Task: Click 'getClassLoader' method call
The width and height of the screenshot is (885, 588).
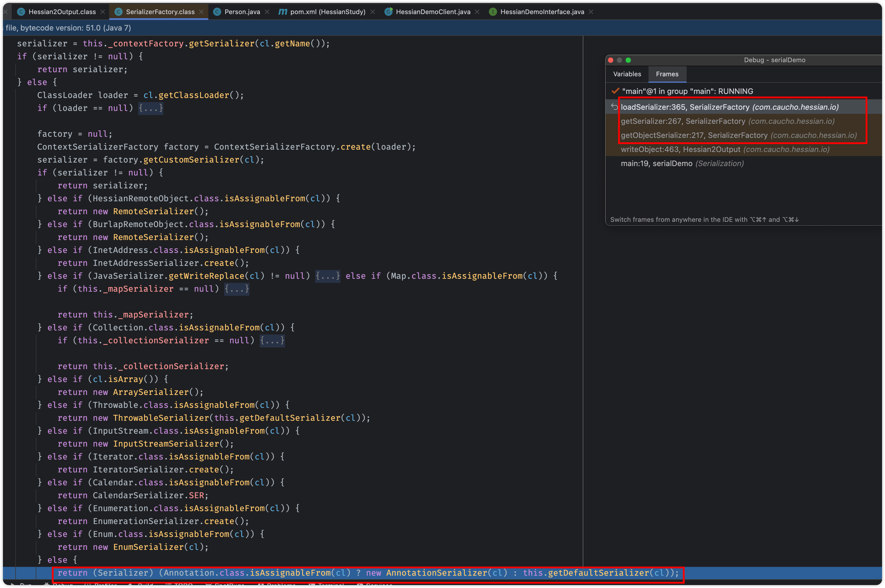Action: pyautogui.click(x=193, y=95)
